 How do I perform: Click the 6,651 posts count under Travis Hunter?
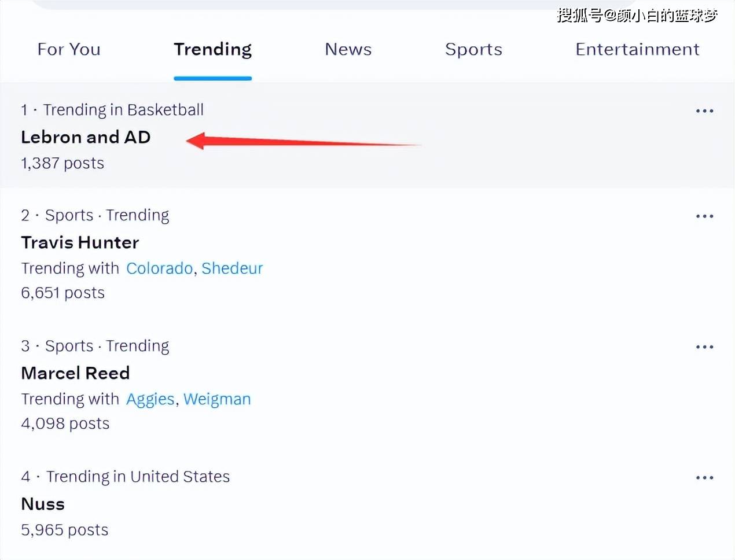click(x=63, y=293)
